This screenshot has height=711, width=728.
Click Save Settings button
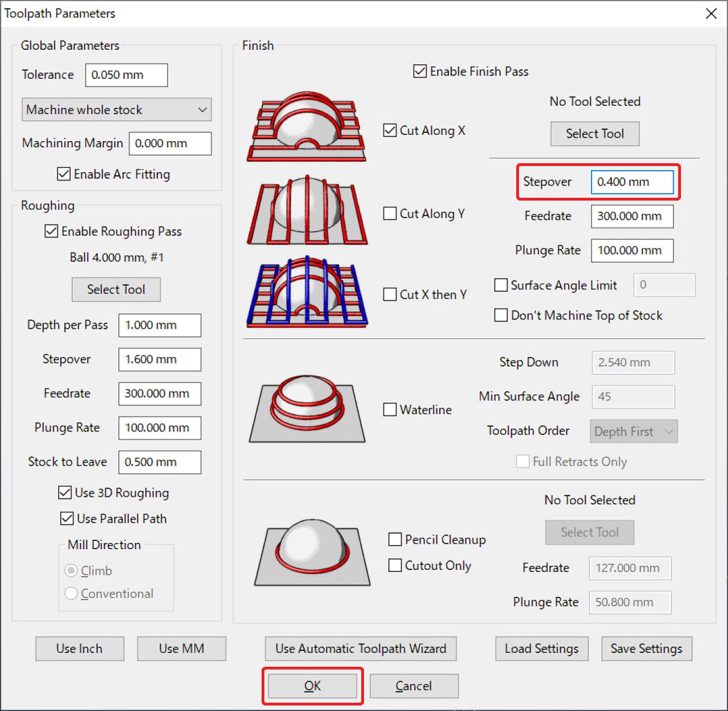coord(646,649)
